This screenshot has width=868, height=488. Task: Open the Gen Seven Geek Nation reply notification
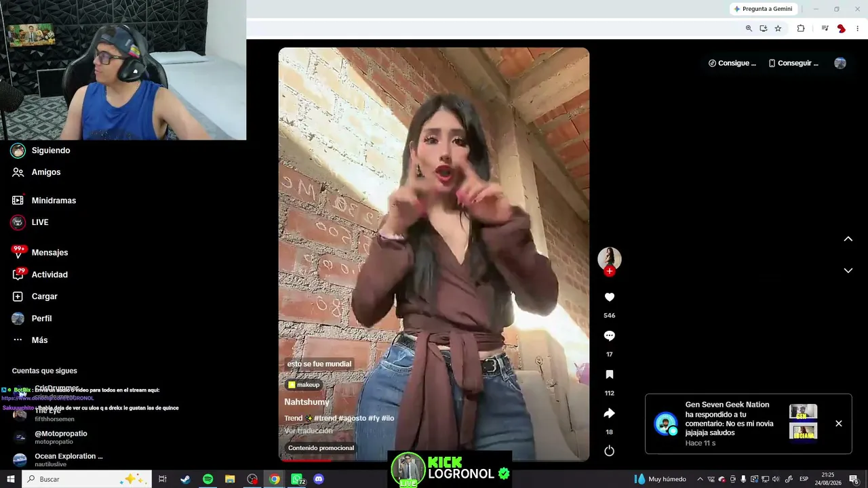click(749, 424)
